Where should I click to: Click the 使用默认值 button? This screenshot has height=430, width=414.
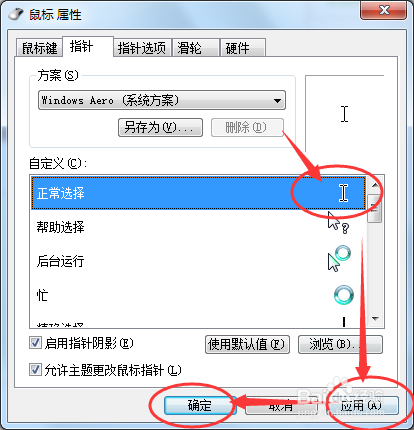(x=247, y=344)
